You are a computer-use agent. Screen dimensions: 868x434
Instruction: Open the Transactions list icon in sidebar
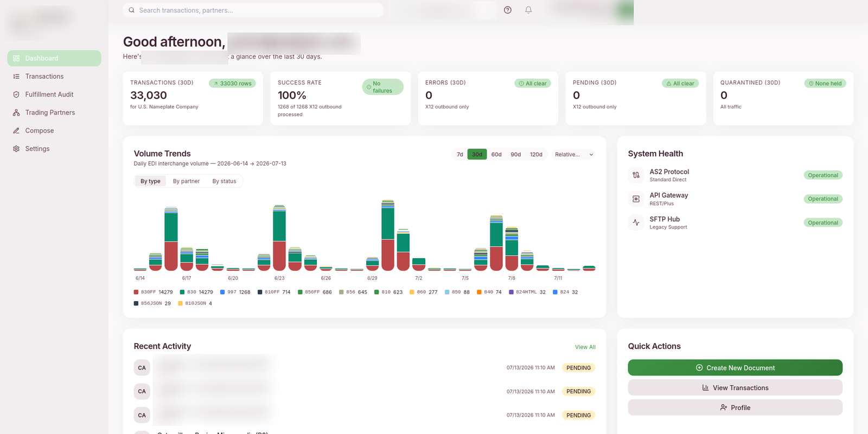(x=16, y=76)
